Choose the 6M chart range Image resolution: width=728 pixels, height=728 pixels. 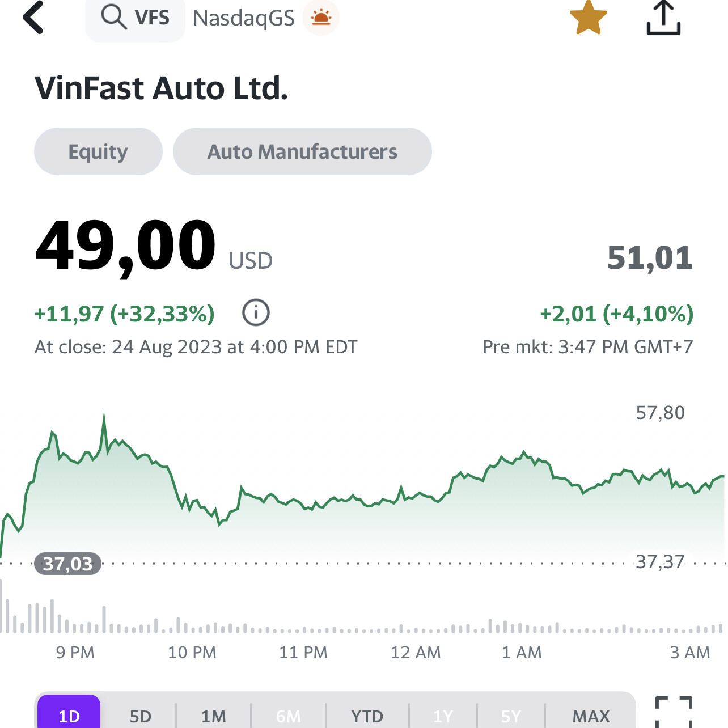(288, 716)
